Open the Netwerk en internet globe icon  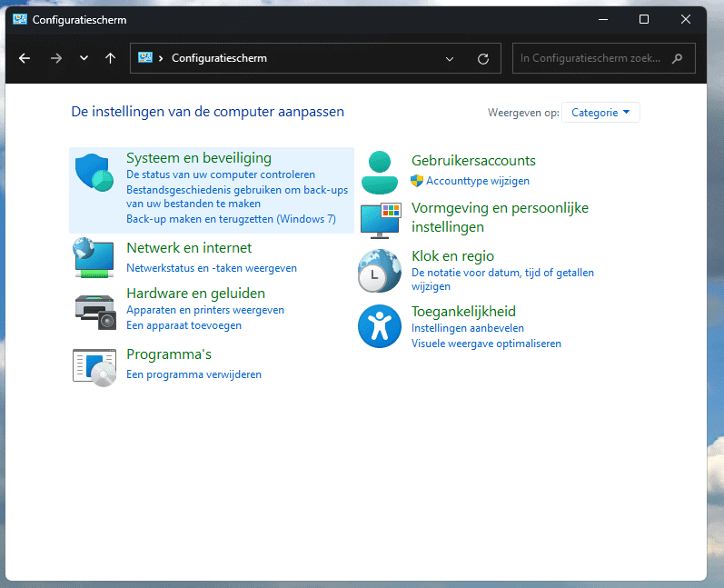pos(94,257)
